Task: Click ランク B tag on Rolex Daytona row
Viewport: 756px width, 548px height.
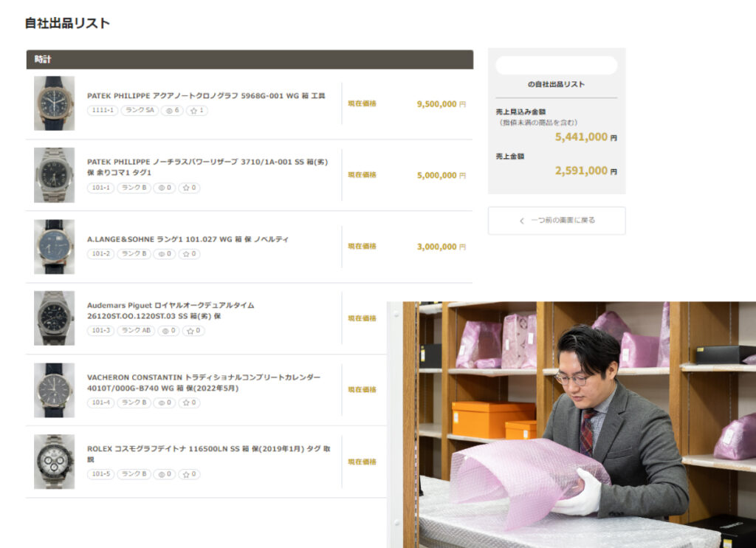Action: [x=134, y=474]
